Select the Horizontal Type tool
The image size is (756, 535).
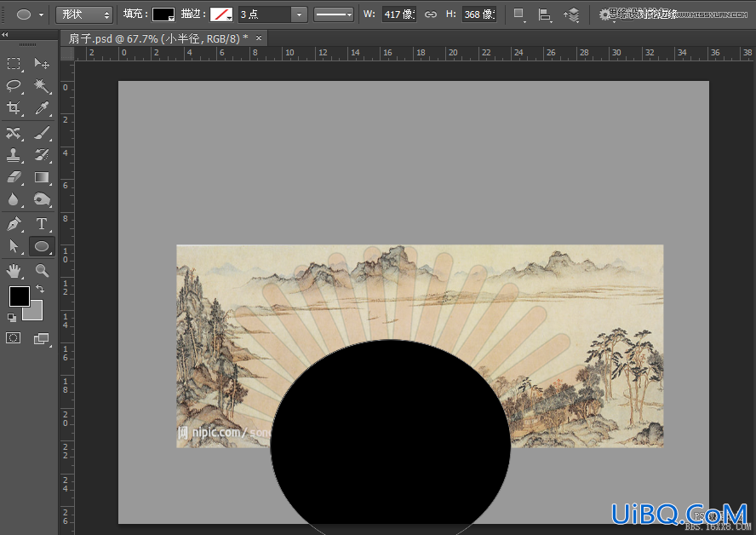point(42,224)
